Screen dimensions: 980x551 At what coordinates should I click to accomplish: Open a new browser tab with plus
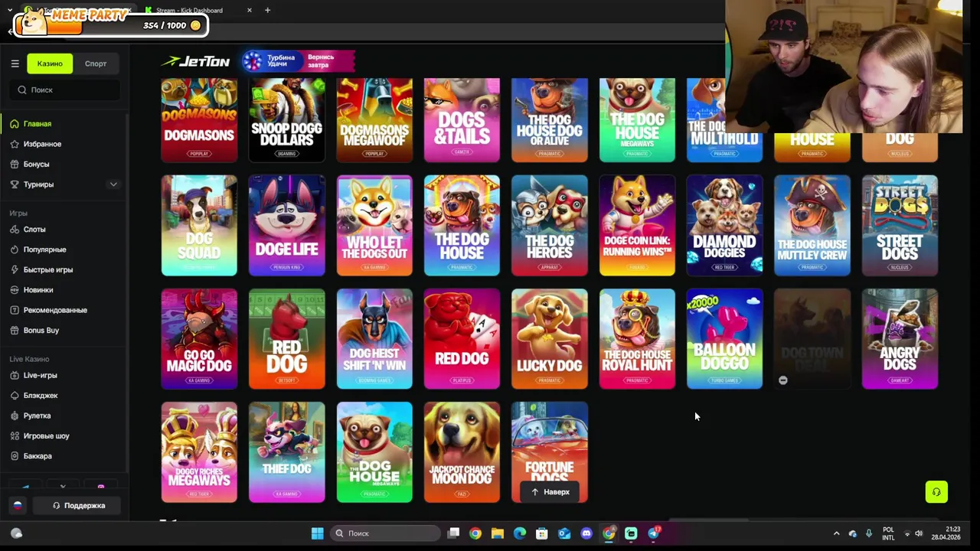click(267, 10)
